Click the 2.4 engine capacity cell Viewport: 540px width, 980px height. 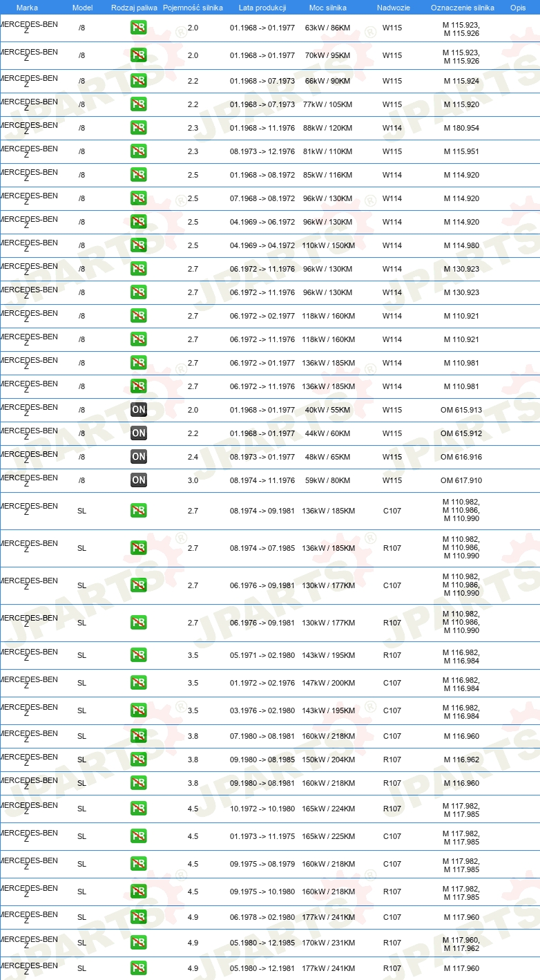[193, 458]
